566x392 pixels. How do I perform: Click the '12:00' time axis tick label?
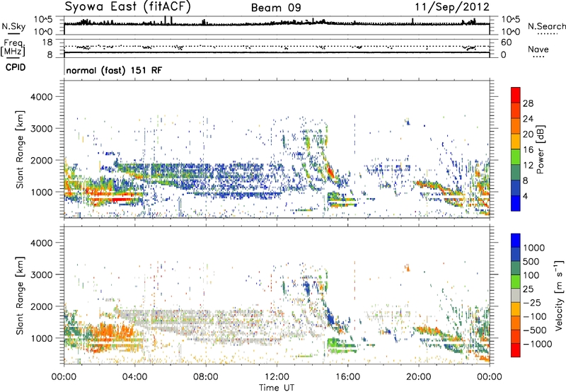[277, 377]
